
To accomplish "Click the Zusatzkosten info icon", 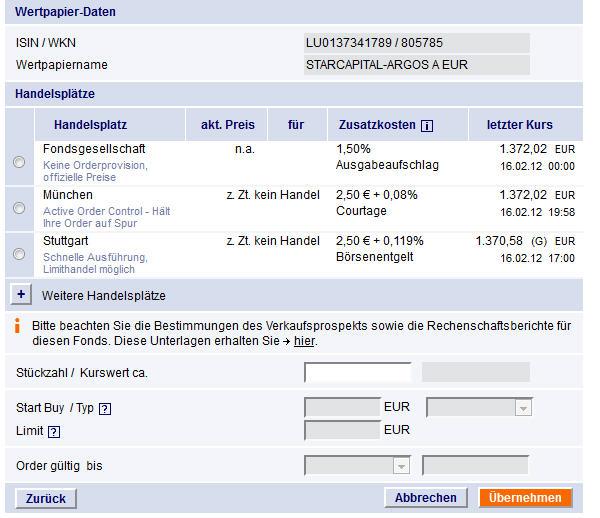I will [x=427, y=126].
